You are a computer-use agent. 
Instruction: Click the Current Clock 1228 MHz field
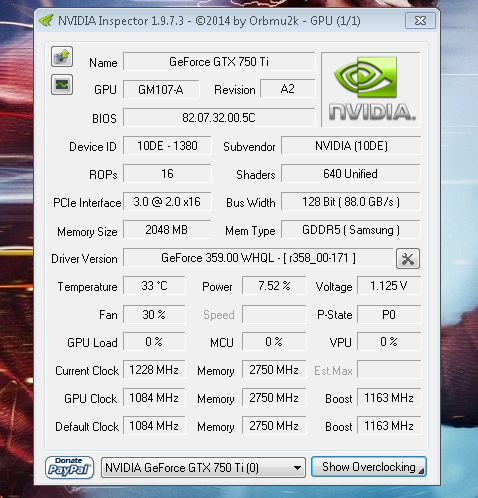pyautogui.click(x=154, y=370)
